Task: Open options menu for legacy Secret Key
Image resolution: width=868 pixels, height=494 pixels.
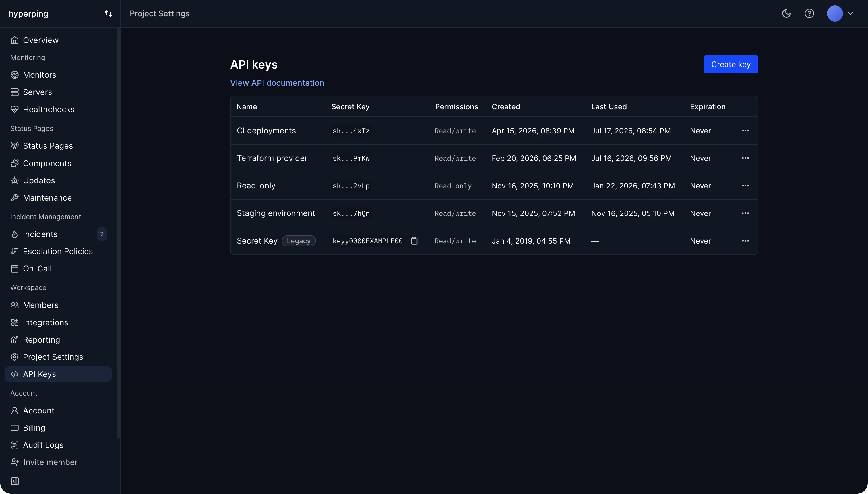Action: tap(745, 241)
